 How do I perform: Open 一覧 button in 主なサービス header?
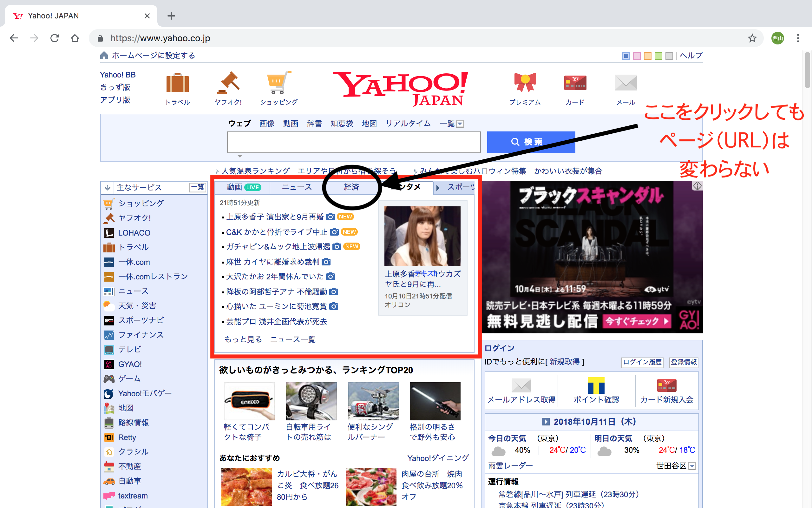(197, 187)
